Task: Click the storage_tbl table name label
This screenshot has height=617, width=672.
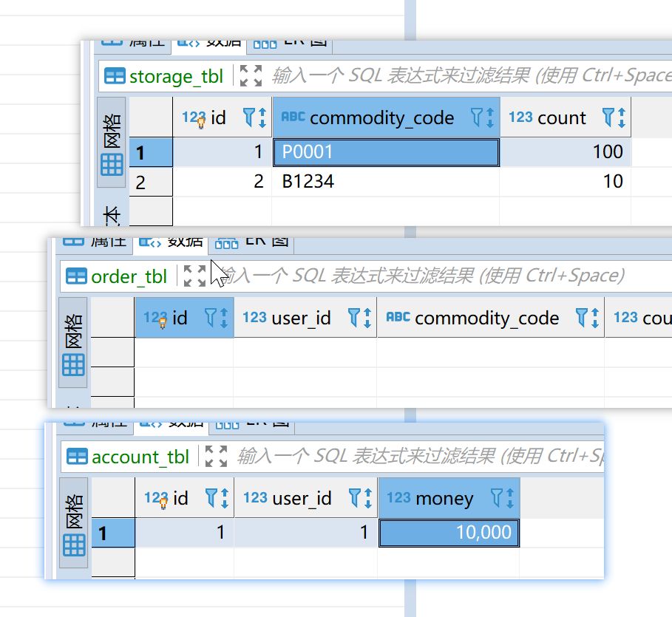Action: pos(176,77)
